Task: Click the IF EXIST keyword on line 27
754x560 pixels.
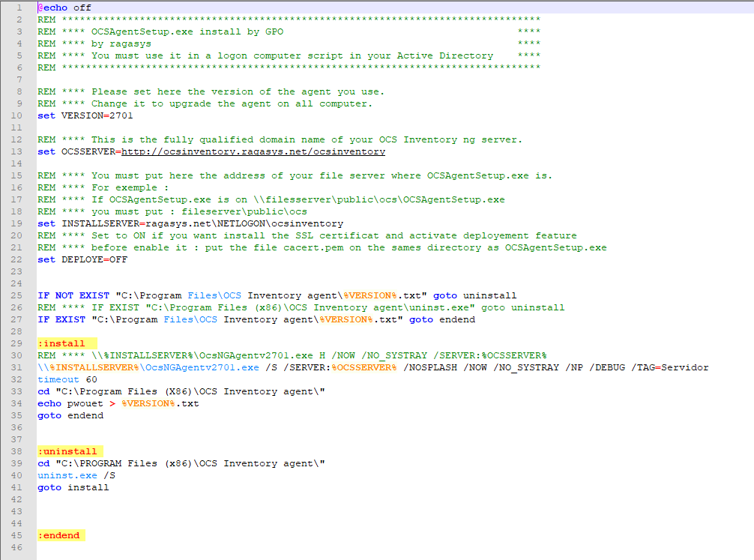Action: [59, 319]
